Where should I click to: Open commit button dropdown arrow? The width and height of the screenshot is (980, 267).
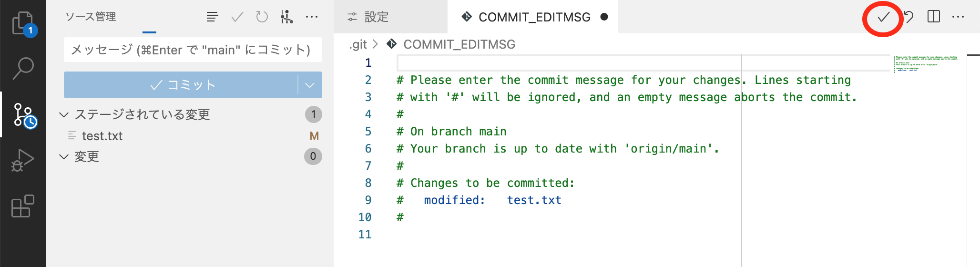pos(310,85)
